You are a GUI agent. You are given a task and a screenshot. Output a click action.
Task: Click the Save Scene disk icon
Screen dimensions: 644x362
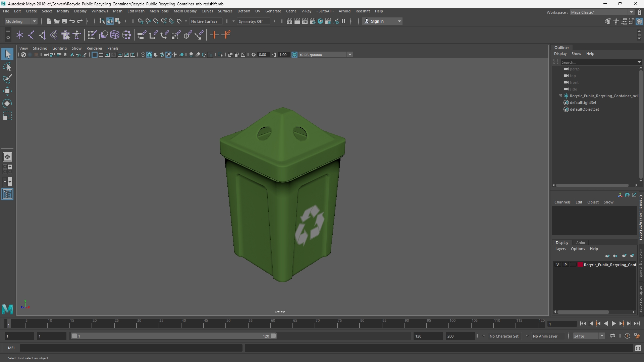tap(64, 21)
